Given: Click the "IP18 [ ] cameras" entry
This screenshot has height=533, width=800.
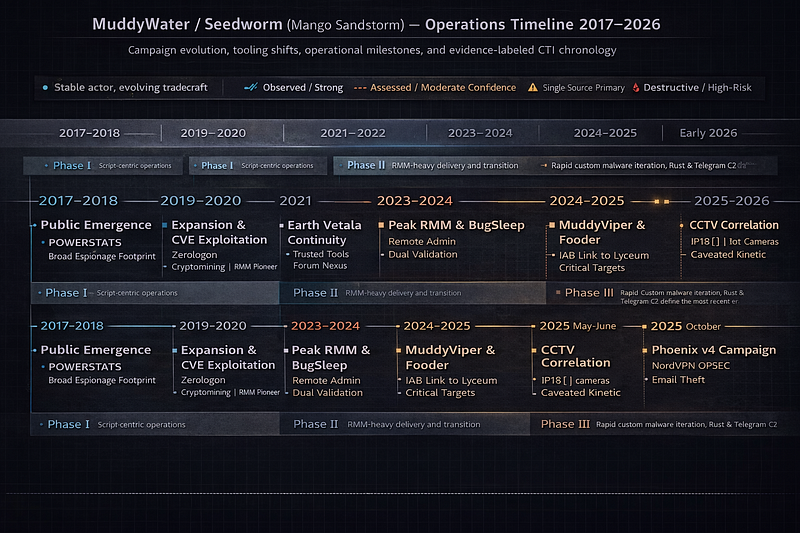Looking at the screenshot, I should click(x=575, y=380).
